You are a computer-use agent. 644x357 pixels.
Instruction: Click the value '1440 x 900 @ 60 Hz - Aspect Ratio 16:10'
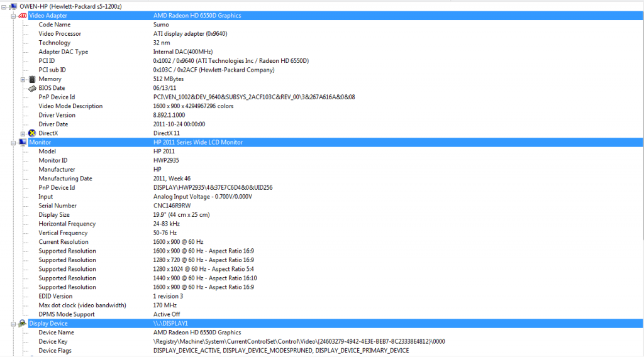point(205,278)
